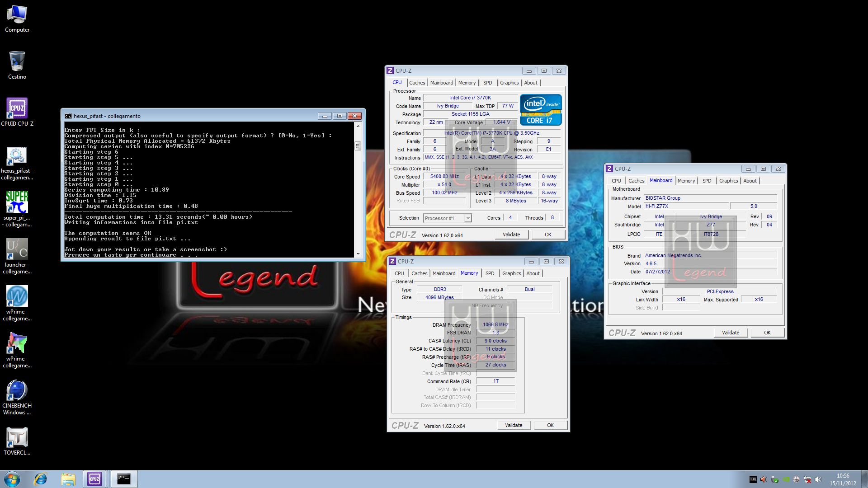Open Memory tab in the top CPU-Z window
Viewport: 868px width, 488px height.
point(467,83)
